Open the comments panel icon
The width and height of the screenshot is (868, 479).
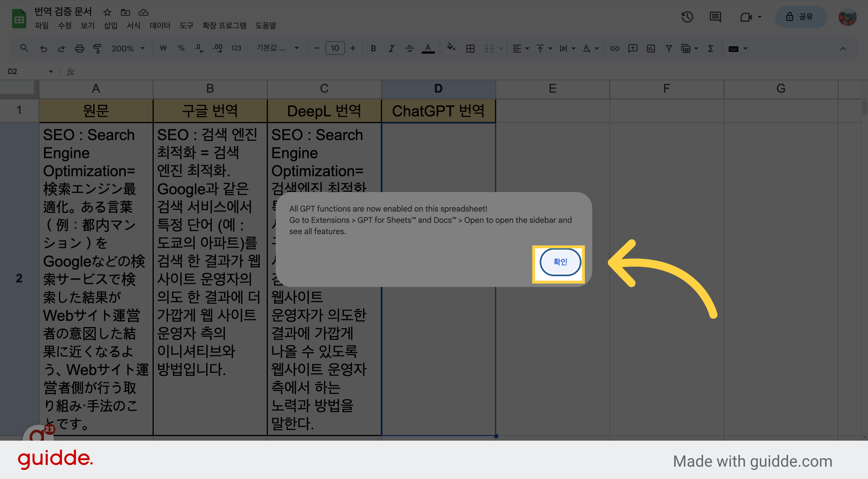click(x=715, y=17)
